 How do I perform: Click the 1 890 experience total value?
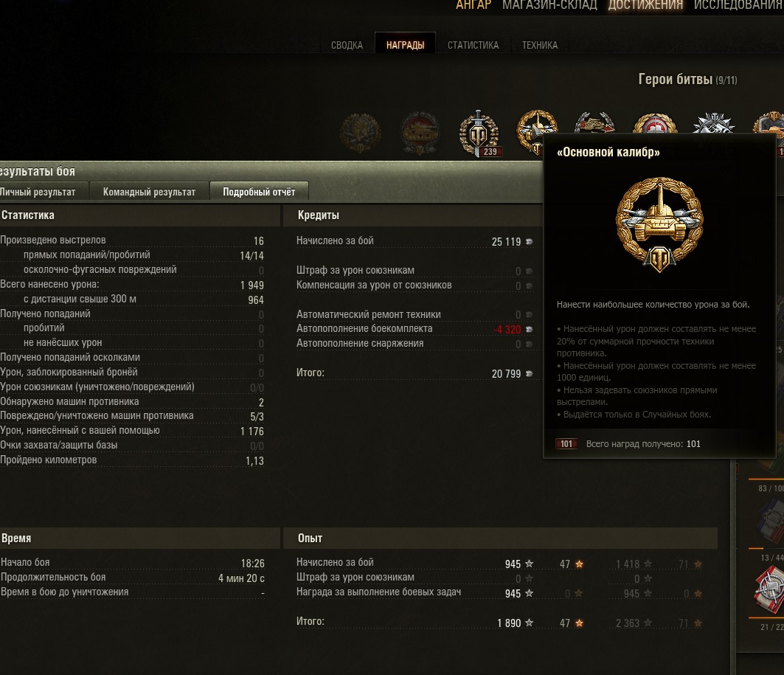[509, 623]
